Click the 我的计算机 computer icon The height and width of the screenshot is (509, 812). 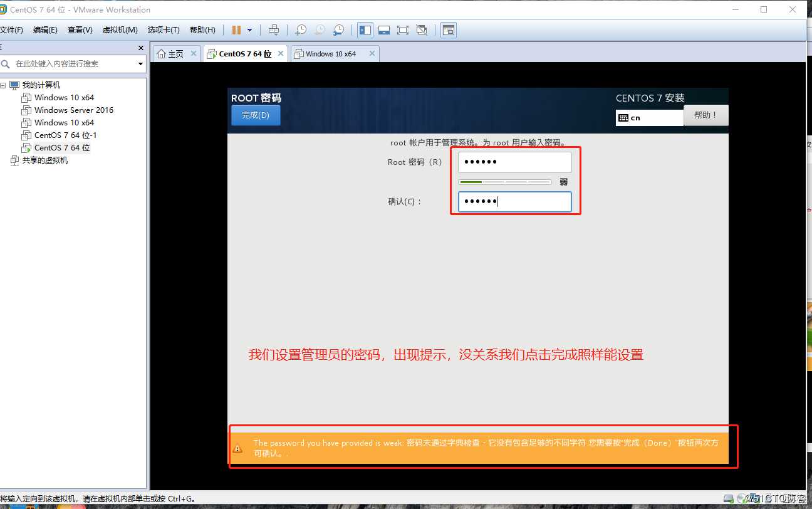(14, 85)
